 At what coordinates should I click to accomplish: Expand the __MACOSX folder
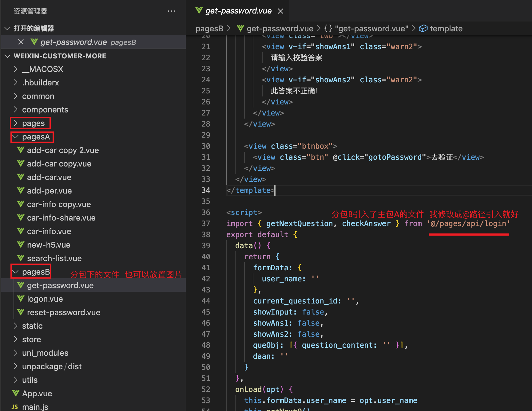point(16,69)
